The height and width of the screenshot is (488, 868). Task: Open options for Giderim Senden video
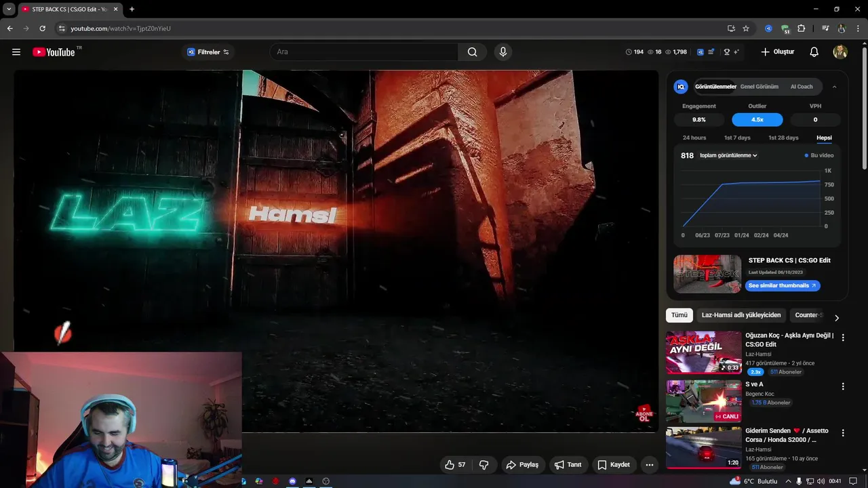click(x=843, y=432)
